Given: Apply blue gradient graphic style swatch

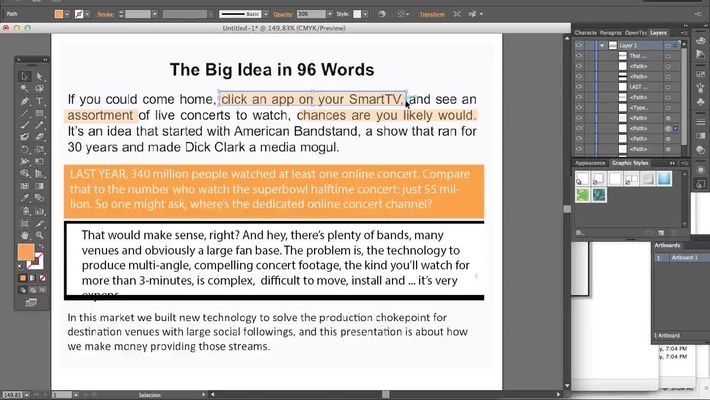Looking at the screenshot, I should coord(664,178).
